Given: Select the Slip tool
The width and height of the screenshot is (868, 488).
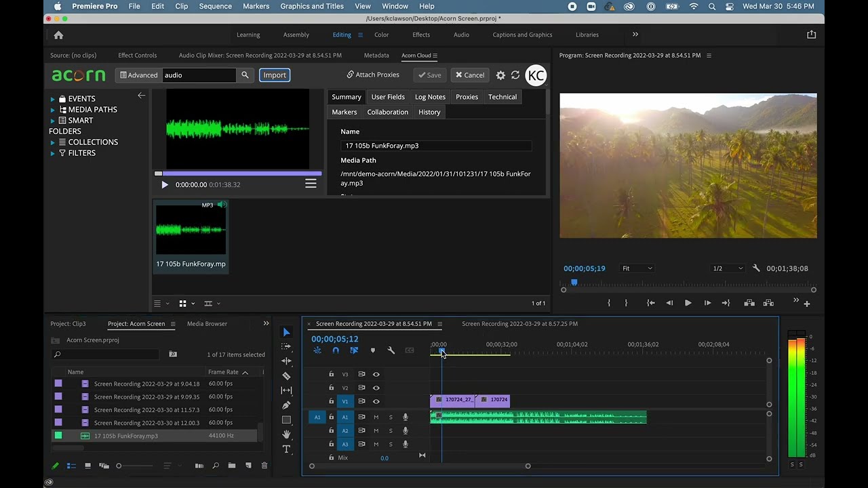Looking at the screenshot, I should click(x=286, y=390).
